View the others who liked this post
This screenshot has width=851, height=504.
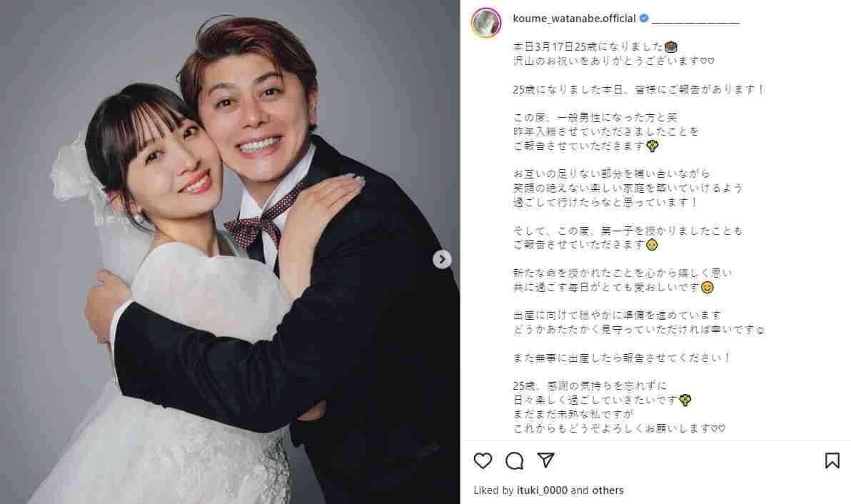click(x=608, y=490)
